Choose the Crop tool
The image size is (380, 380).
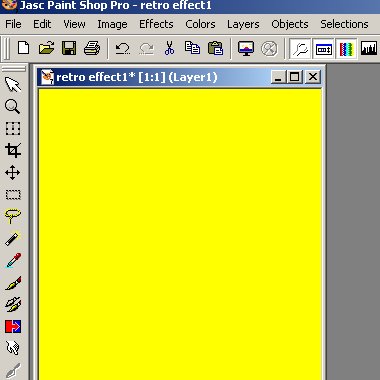(x=13, y=151)
